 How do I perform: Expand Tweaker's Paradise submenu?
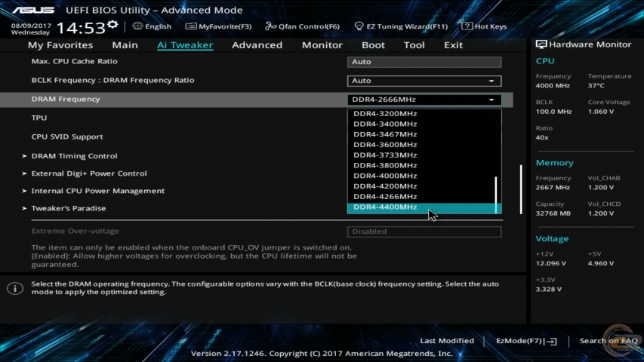[x=68, y=208]
